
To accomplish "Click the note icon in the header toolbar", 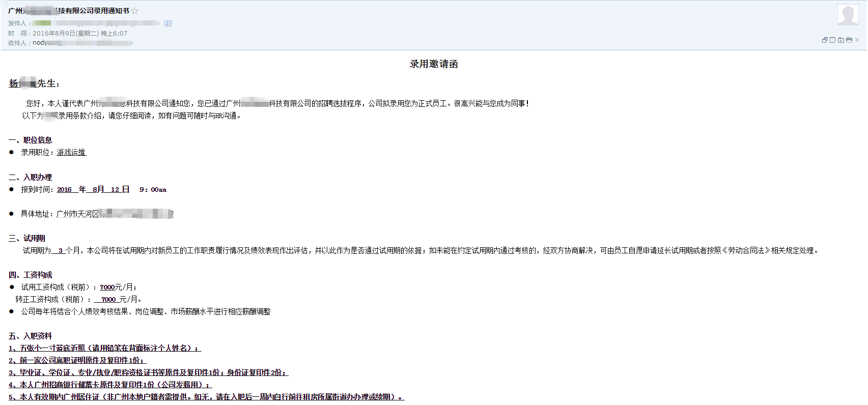I will 833,40.
